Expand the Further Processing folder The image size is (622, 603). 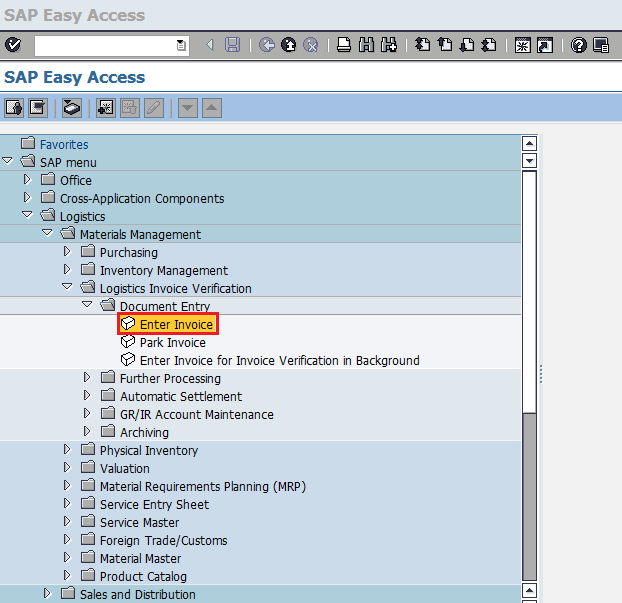(87, 377)
